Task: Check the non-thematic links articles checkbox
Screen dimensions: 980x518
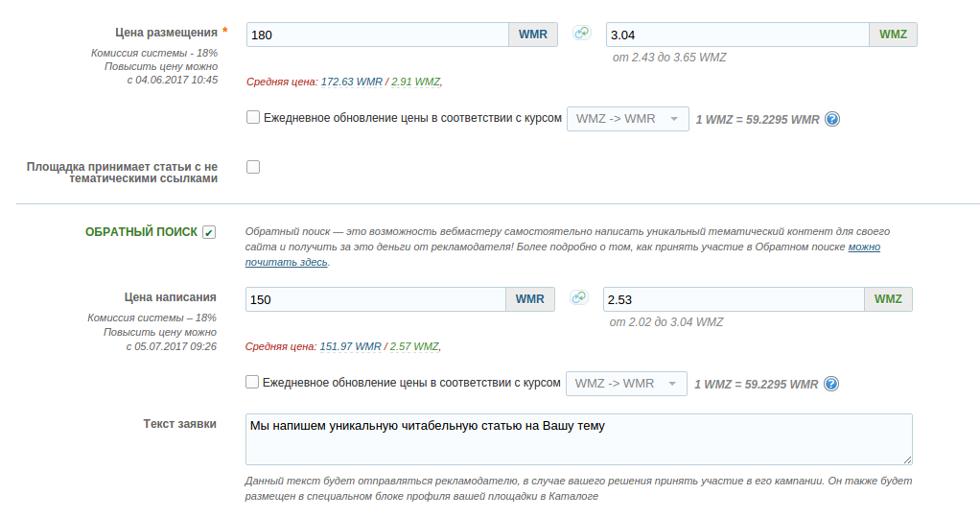Action: 253,166
